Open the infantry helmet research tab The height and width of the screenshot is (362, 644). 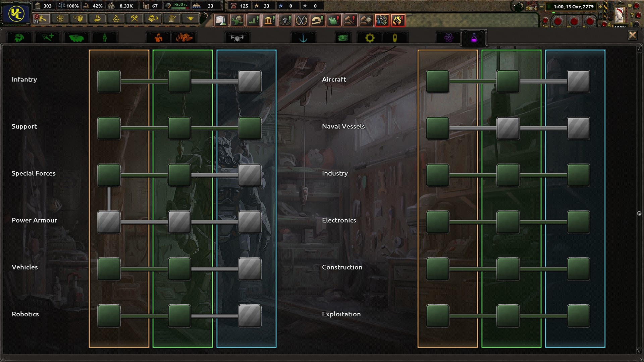pyautogui.click(x=19, y=38)
